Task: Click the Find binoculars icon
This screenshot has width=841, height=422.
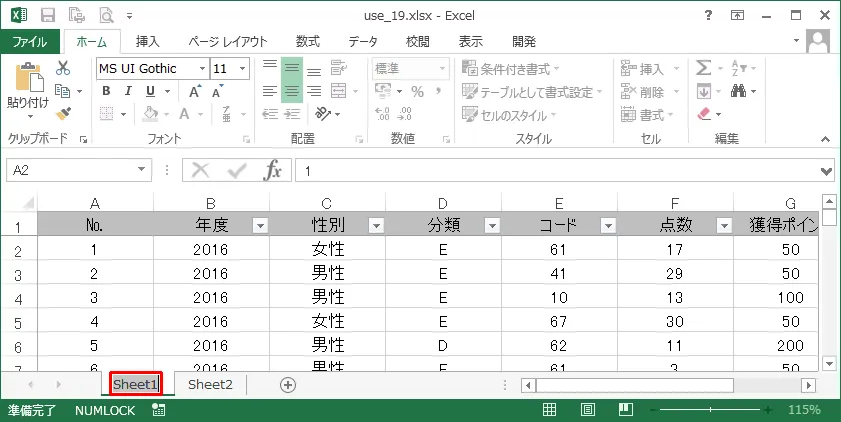Action: pos(739,92)
